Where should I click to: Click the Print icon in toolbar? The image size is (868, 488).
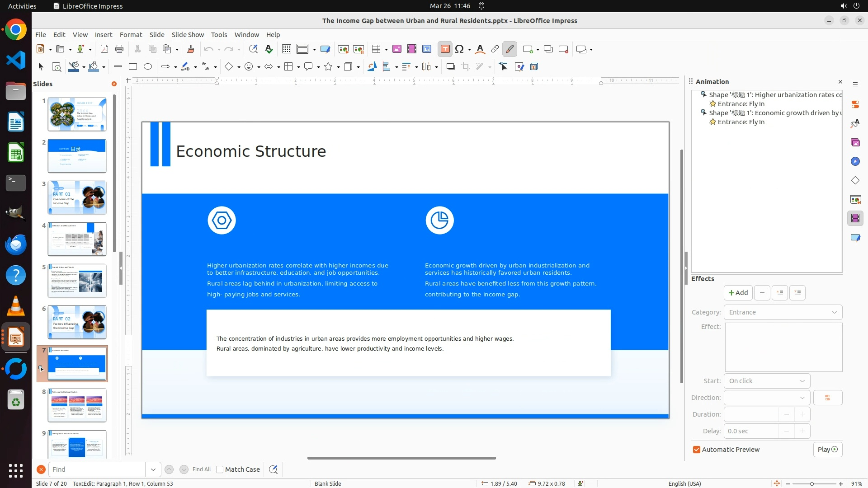pos(119,49)
